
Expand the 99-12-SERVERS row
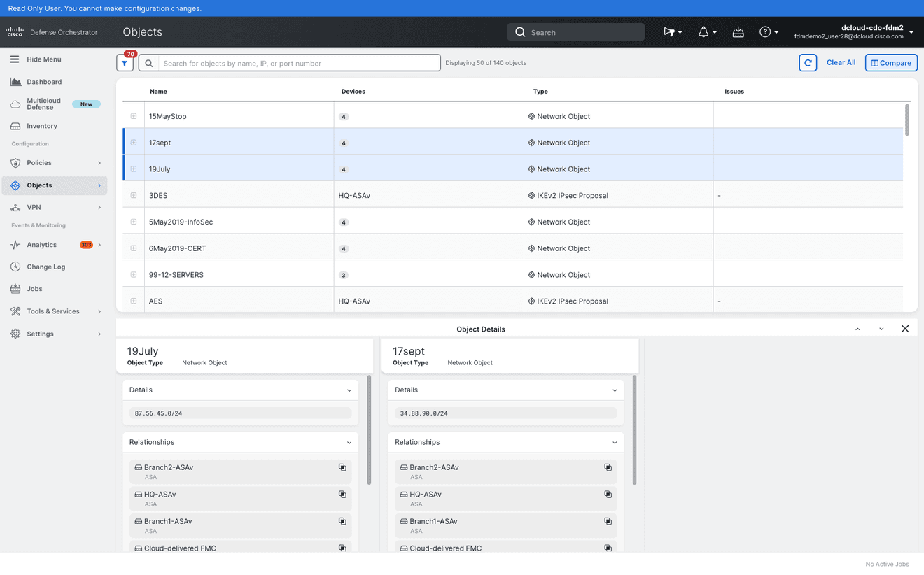coord(134,275)
